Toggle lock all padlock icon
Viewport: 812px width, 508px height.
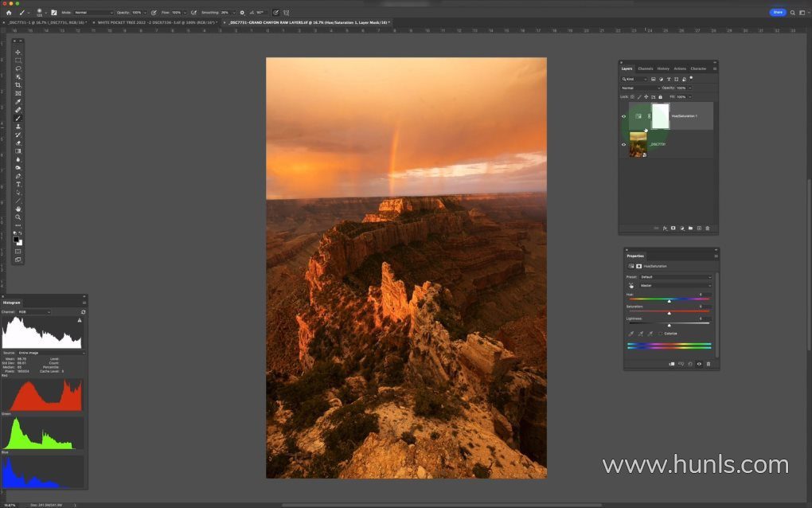point(660,97)
